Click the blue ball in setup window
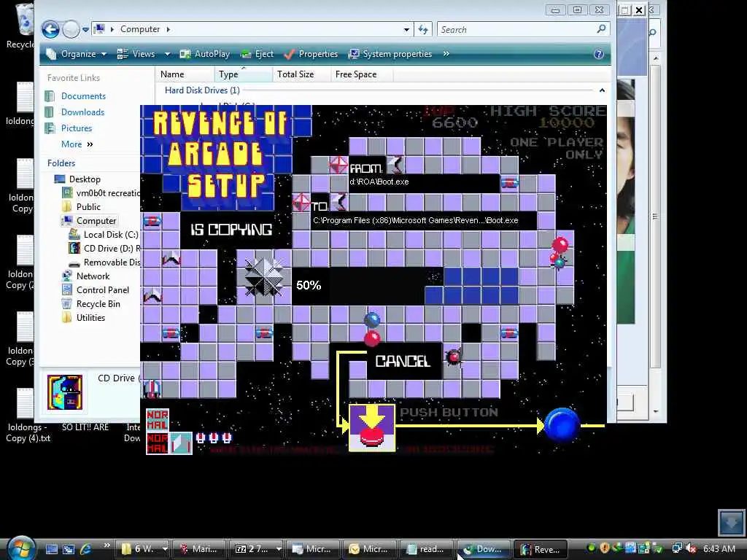Screen dimensions: 747x560 coord(562,425)
